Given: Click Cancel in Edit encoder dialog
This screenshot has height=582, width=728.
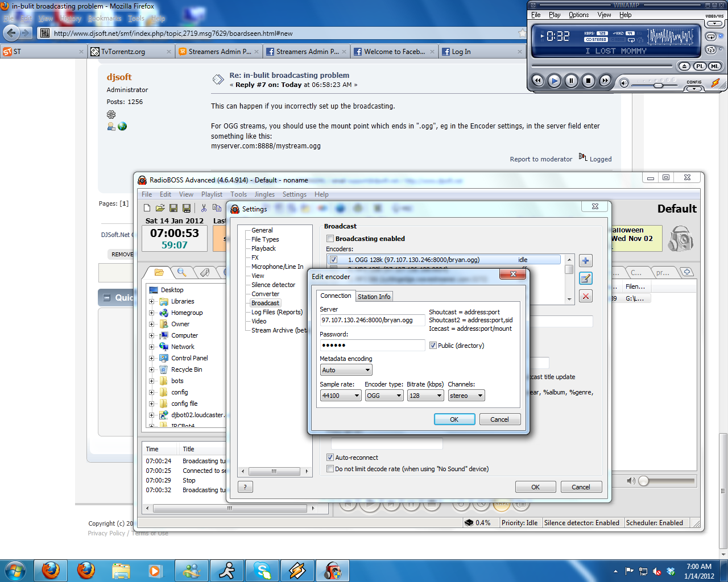Looking at the screenshot, I should (499, 419).
